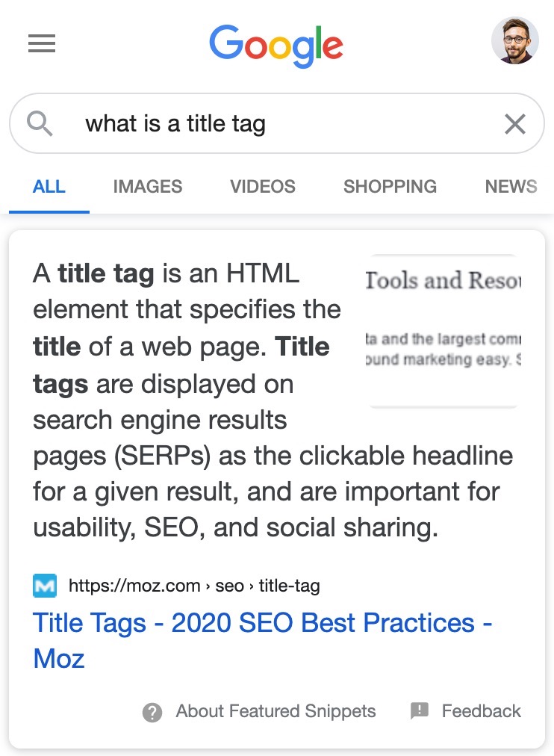The height and width of the screenshot is (756, 554).
Task: Click the feedback exclamation bubble icon
Action: tap(419, 711)
